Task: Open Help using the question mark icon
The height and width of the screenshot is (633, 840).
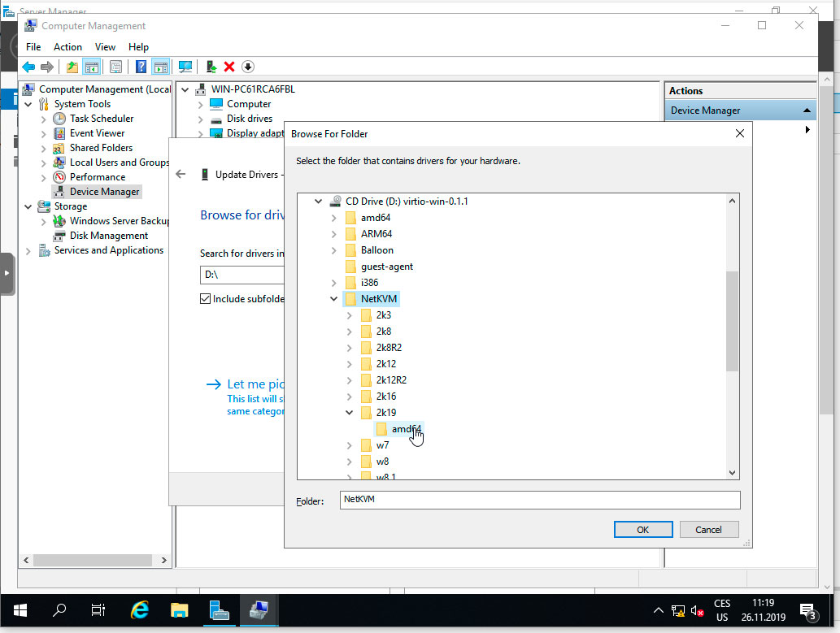Action: tap(141, 66)
